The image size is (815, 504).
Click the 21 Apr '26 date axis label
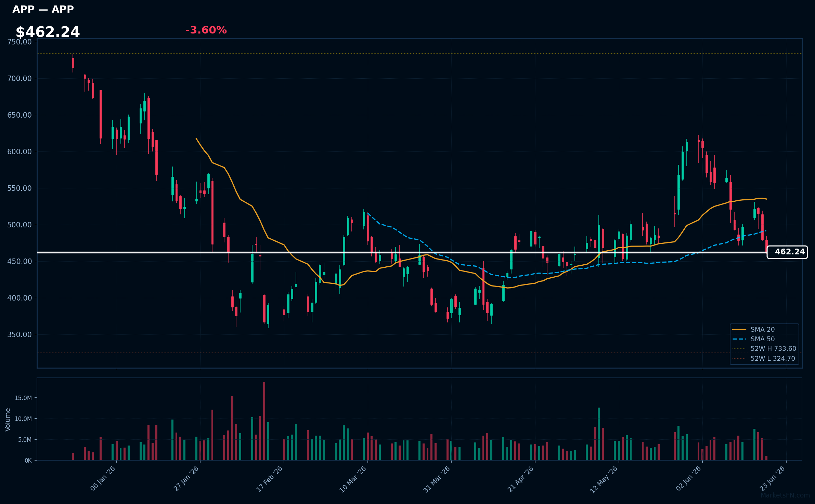coord(520,479)
